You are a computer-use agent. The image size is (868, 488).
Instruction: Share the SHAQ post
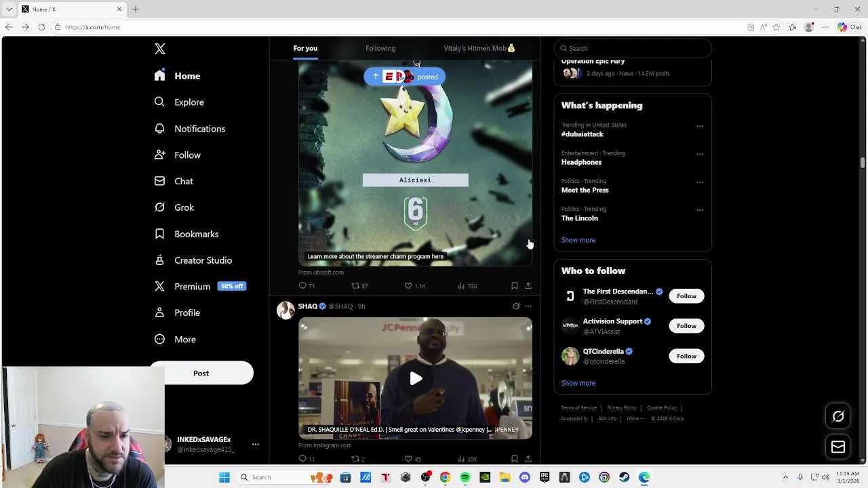(x=528, y=459)
